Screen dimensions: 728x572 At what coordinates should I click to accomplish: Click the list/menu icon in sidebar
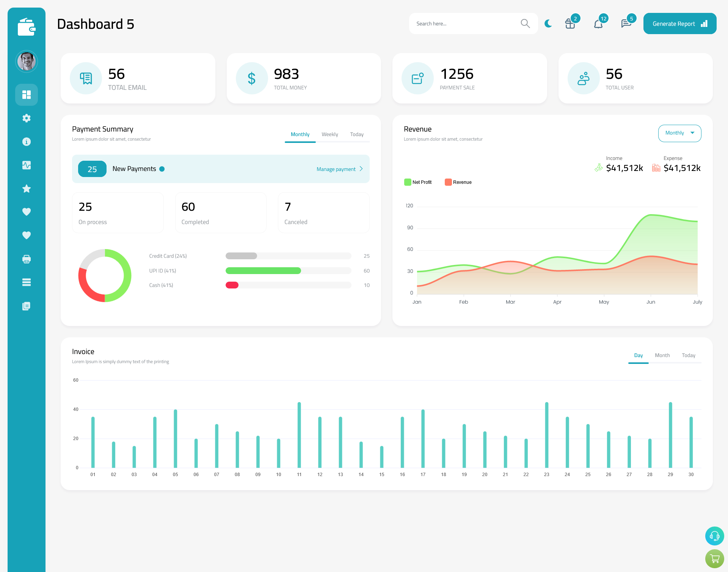(27, 282)
